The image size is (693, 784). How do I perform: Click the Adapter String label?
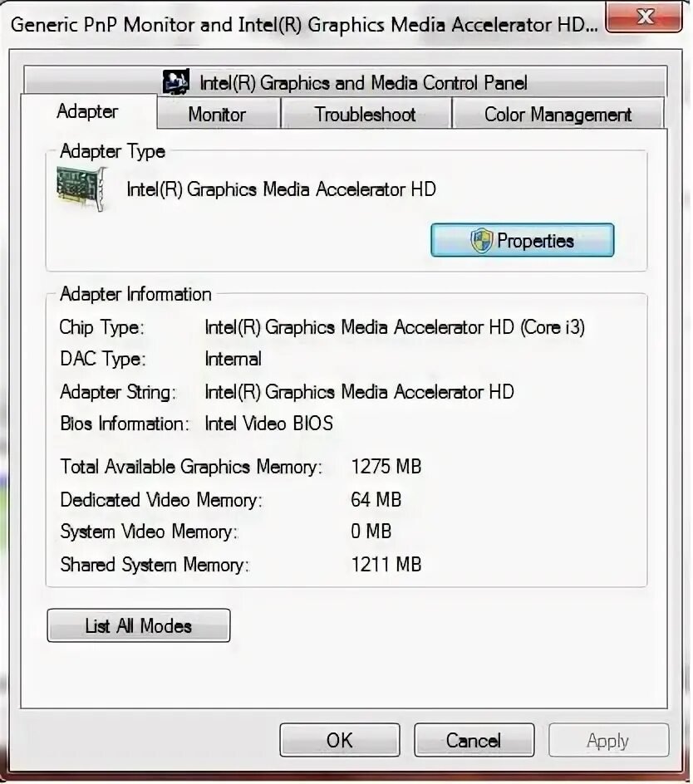[x=118, y=392]
